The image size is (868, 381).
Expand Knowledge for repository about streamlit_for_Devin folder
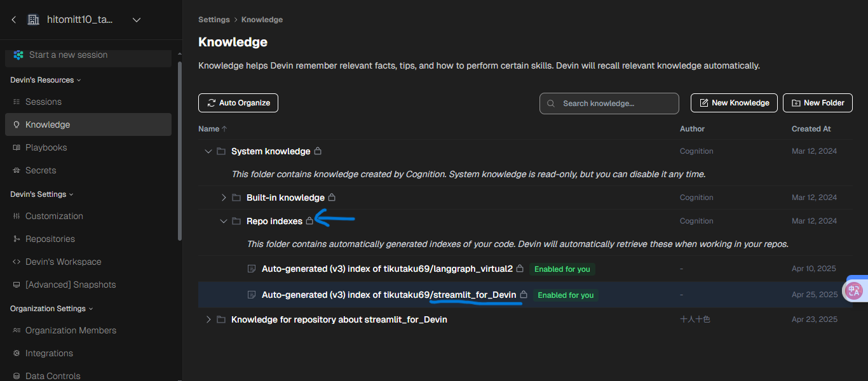[x=208, y=319]
